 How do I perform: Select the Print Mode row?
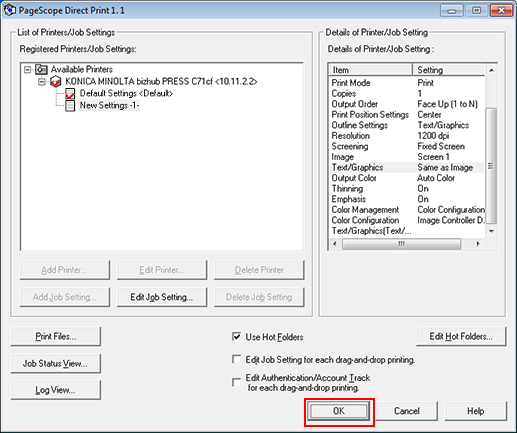[407, 83]
